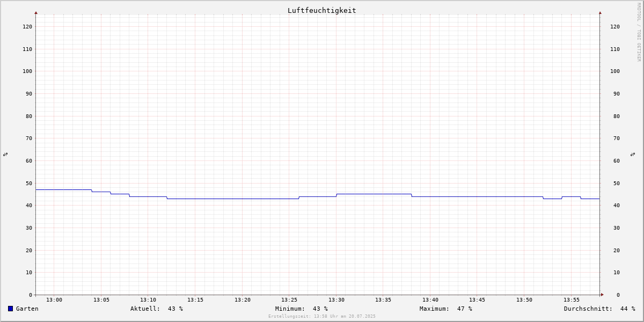Click the 13:45 time axis label

(477, 300)
